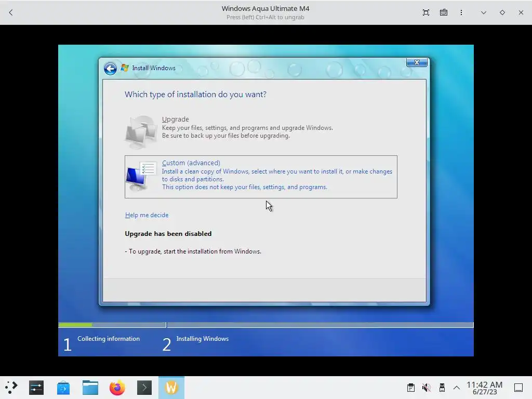Image resolution: width=532 pixels, height=399 pixels.
Task: Open the Dolphin file manager
Action: (x=90, y=388)
